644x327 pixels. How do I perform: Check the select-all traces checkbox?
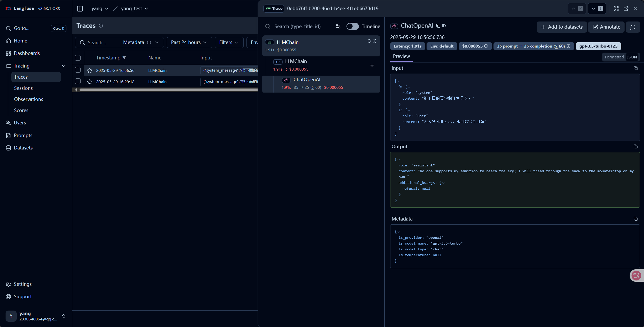tap(78, 58)
